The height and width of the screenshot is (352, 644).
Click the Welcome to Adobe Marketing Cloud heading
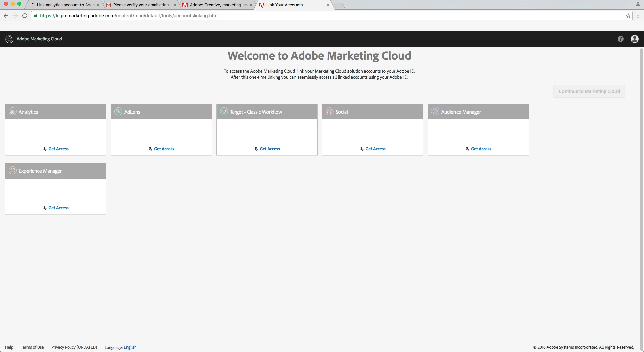click(319, 55)
